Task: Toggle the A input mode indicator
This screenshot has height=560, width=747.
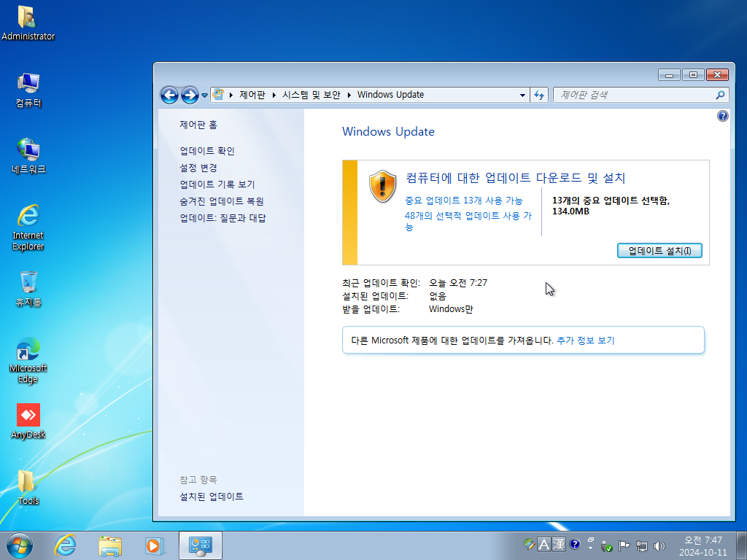Action: tap(543, 544)
